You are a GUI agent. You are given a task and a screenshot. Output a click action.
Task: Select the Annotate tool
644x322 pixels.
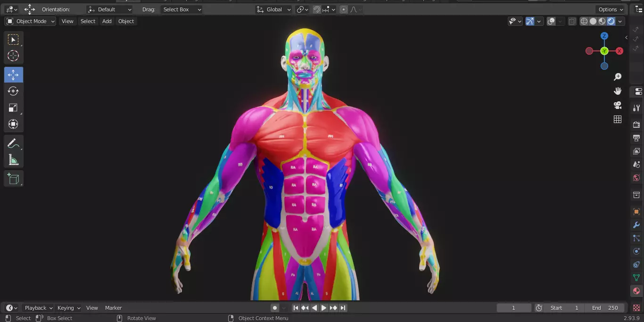pyautogui.click(x=13, y=143)
